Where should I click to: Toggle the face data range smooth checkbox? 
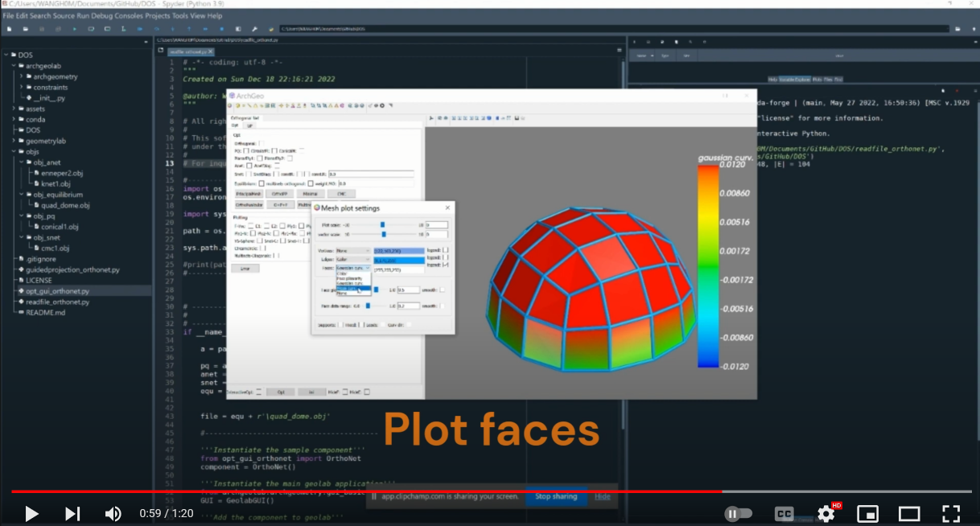point(444,306)
